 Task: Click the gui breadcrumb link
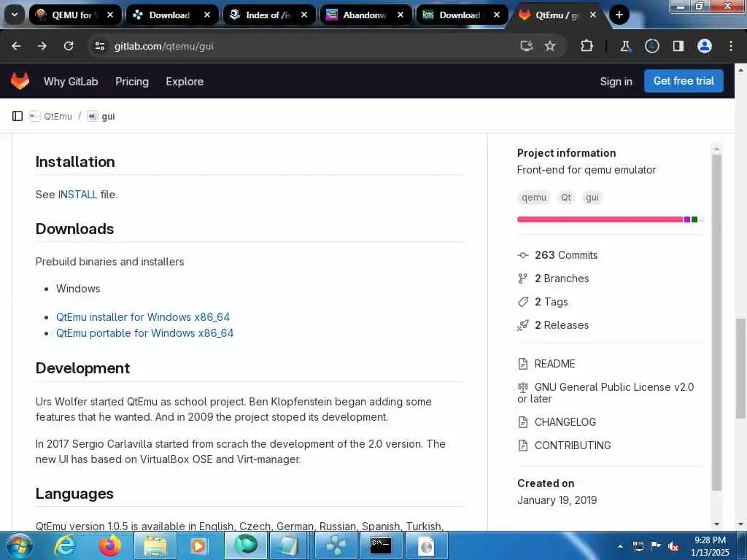(x=108, y=116)
